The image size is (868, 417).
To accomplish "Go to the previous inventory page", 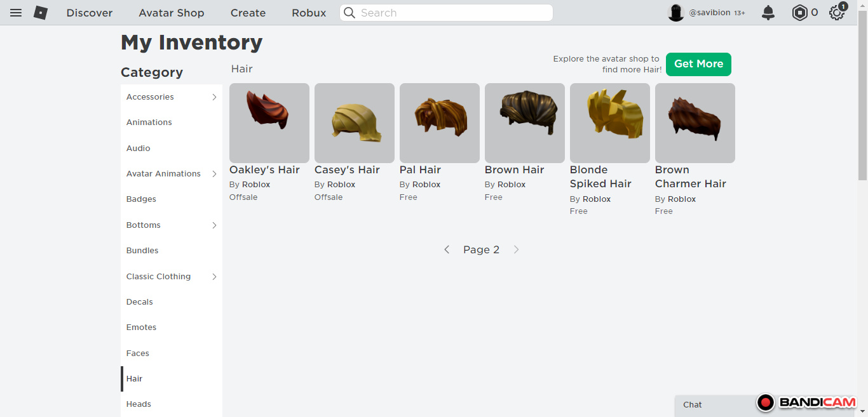I will pos(447,250).
